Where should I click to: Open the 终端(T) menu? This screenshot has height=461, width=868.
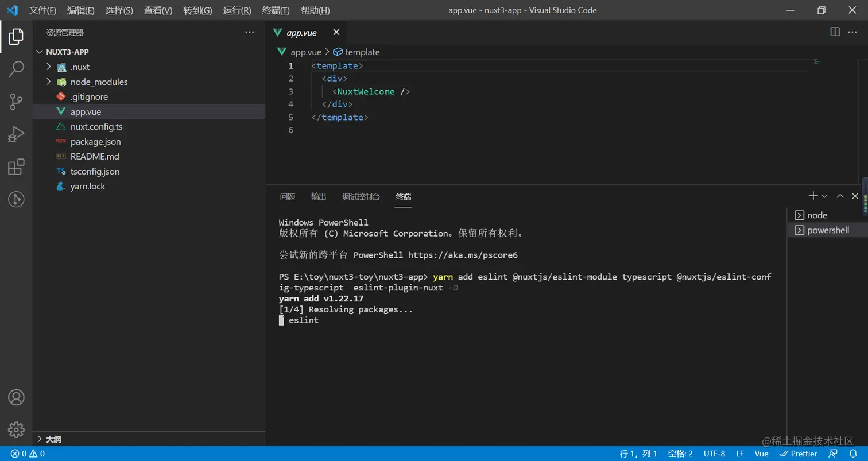276,10
